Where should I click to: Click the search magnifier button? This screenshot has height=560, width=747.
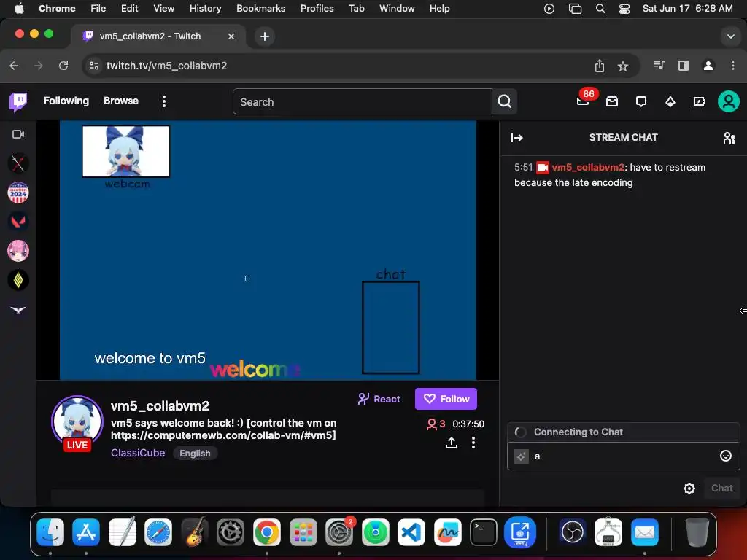point(505,101)
